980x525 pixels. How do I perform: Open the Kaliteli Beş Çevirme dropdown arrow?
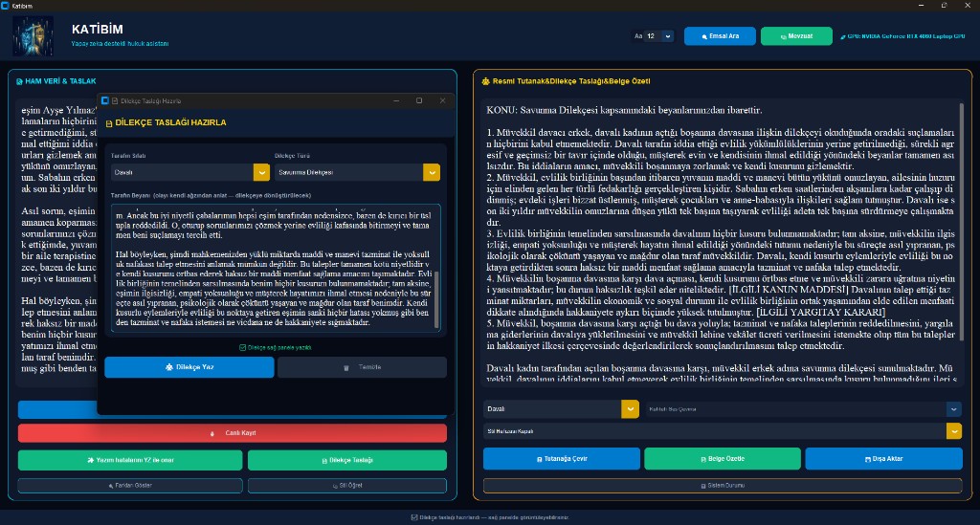(954, 409)
